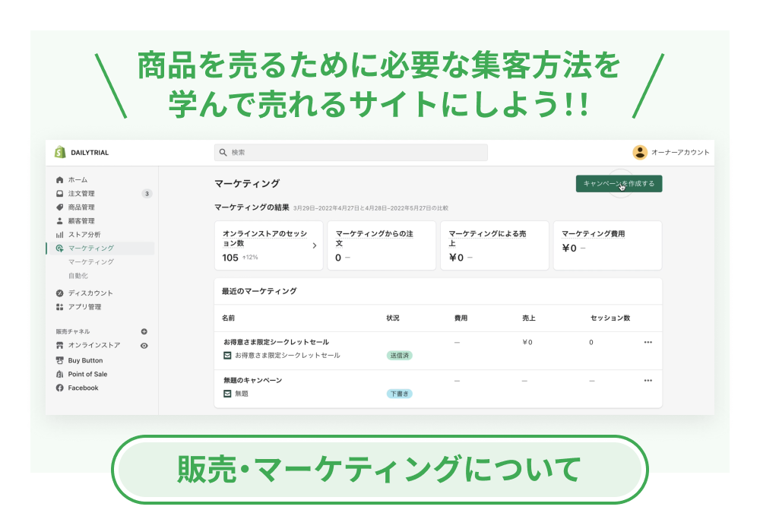
Task: Expand オンラインストアのセッション数 card chevron
Action: 315,246
